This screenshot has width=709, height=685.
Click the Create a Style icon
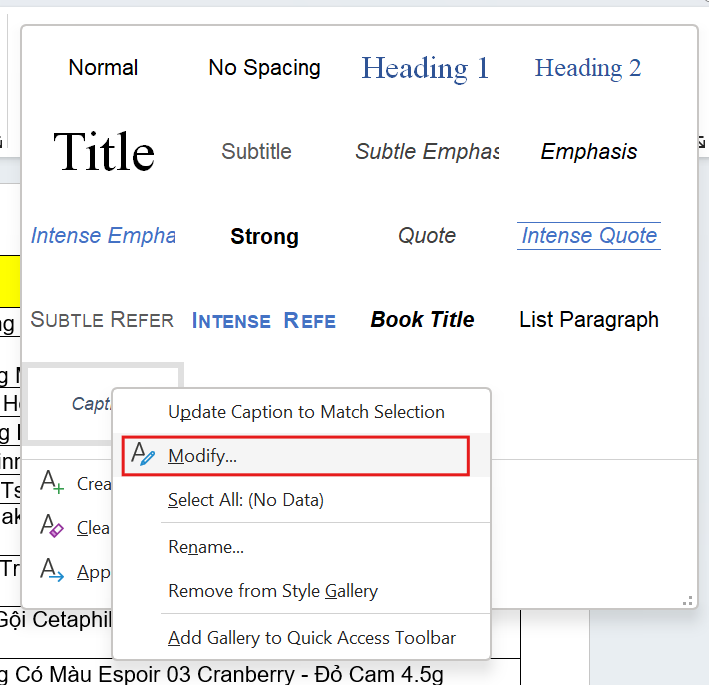(52, 482)
